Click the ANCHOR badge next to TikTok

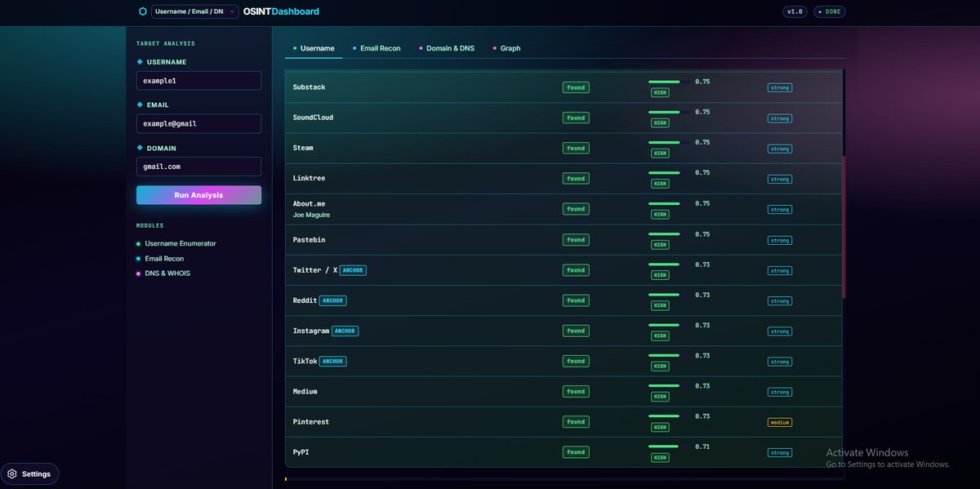[333, 361]
